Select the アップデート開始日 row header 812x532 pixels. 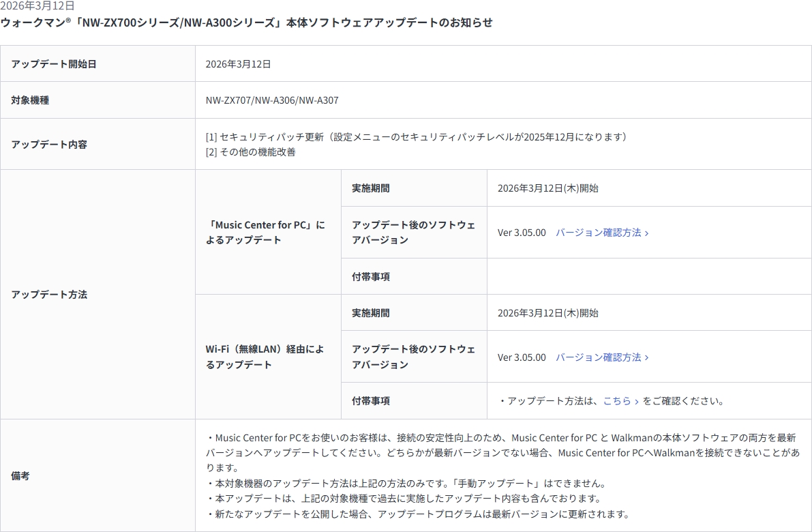point(54,64)
